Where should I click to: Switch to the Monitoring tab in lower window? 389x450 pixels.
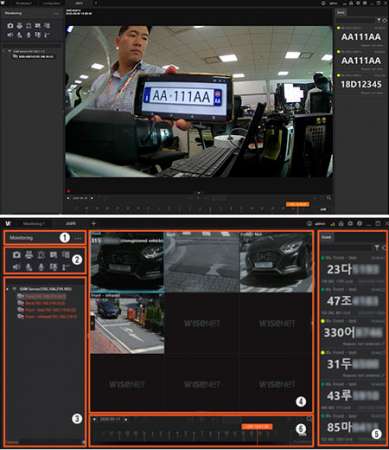34,223
